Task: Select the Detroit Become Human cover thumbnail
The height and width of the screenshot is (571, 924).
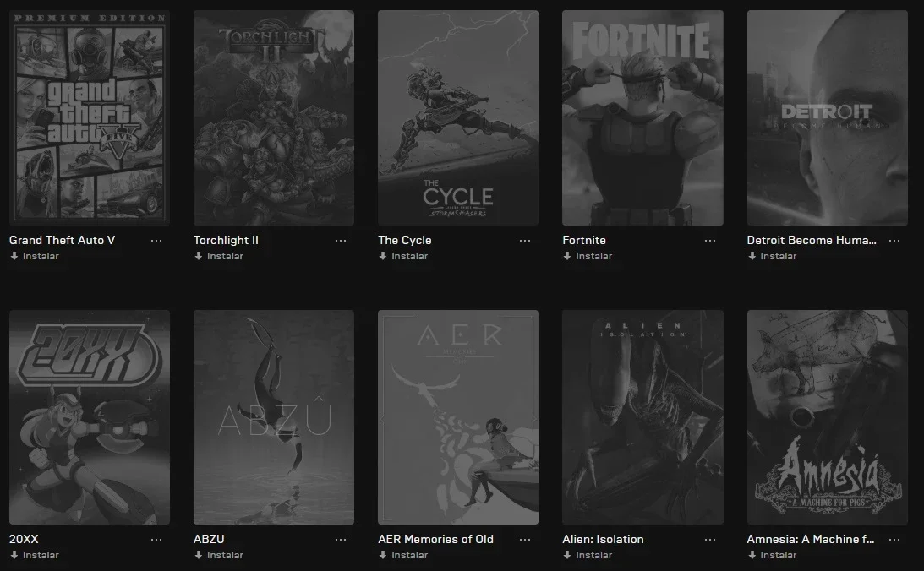Action: tap(828, 117)
